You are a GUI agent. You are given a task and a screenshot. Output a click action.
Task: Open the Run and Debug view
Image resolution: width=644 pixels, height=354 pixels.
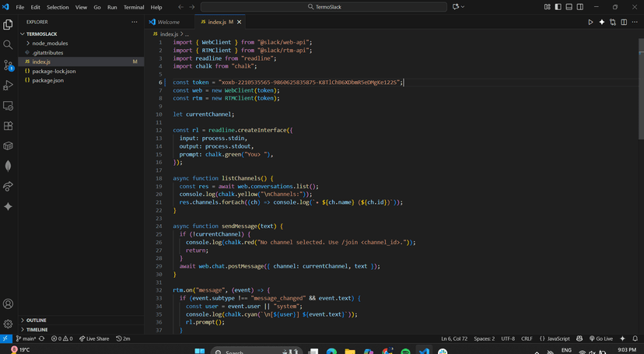click(x=9, y=86)
